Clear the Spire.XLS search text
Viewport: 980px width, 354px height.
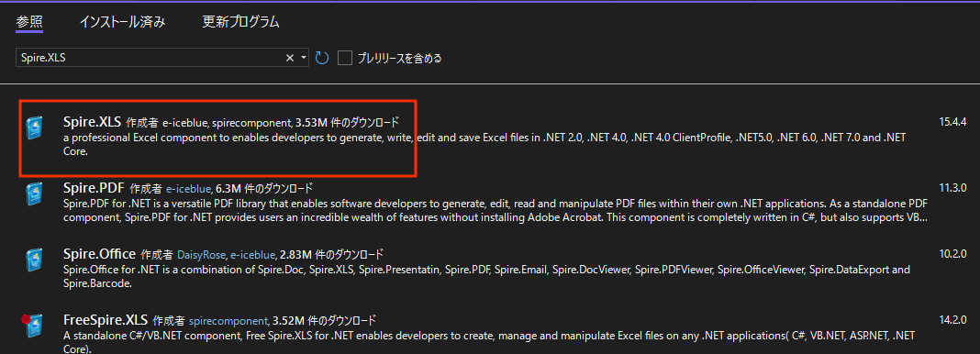point(290,58)
